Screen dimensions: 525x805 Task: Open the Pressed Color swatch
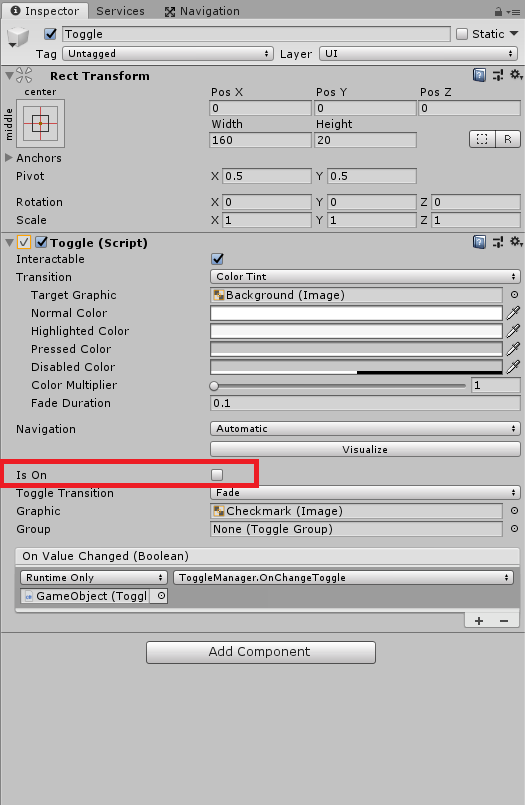(x=356, y=349)
